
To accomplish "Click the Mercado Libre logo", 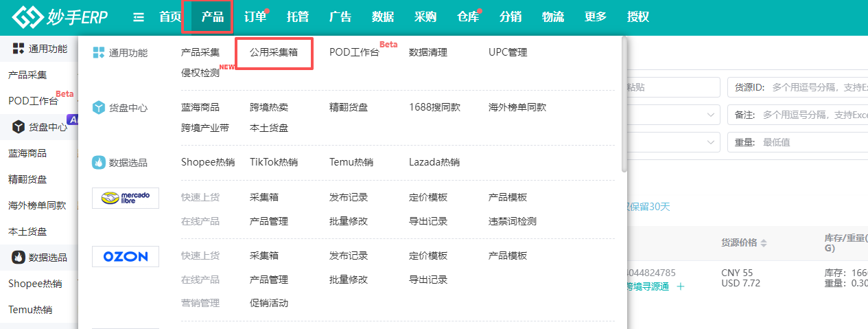I will coord(126,198).
